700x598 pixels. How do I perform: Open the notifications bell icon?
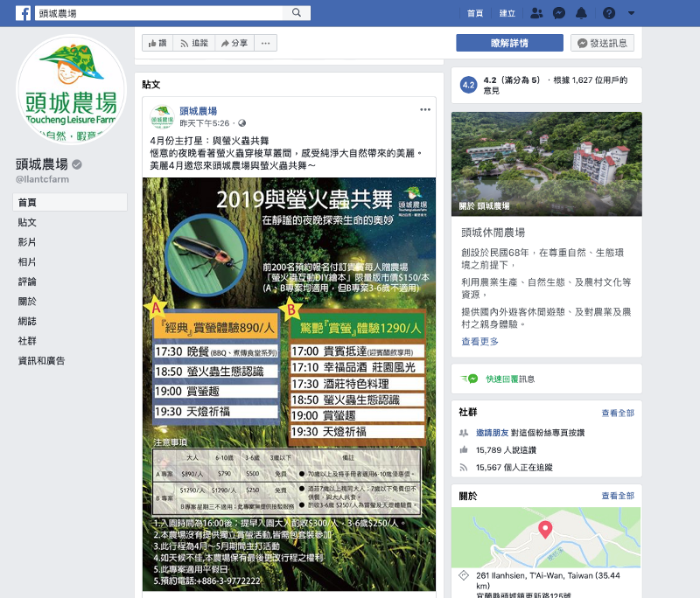(x=582, y=13)
